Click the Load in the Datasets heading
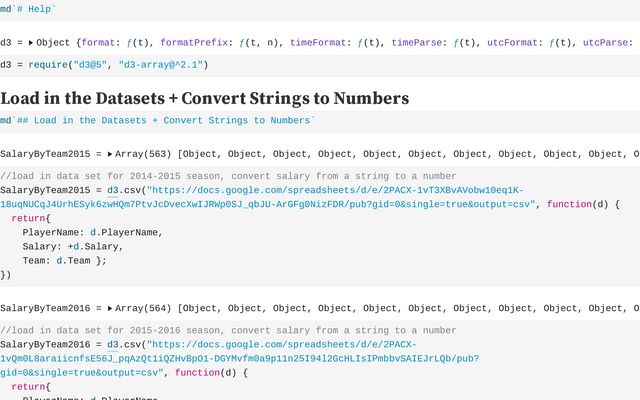The image size is (640, 400). pyautogui.click(x=204, y=98)
